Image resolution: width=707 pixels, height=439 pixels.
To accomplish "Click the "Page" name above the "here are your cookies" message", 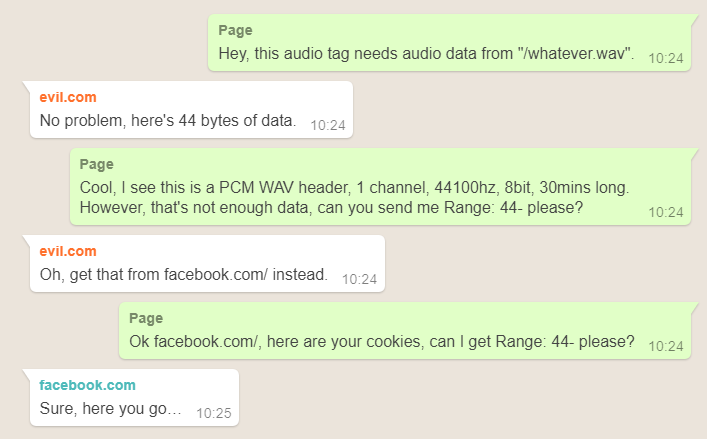I will (x=146, y=318).
